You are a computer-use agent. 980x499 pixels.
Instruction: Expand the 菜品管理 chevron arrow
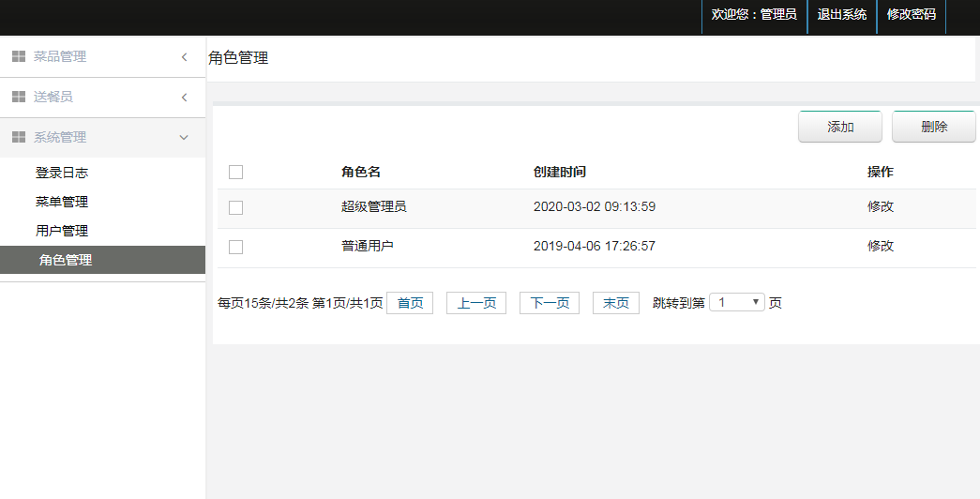[185, 57]
